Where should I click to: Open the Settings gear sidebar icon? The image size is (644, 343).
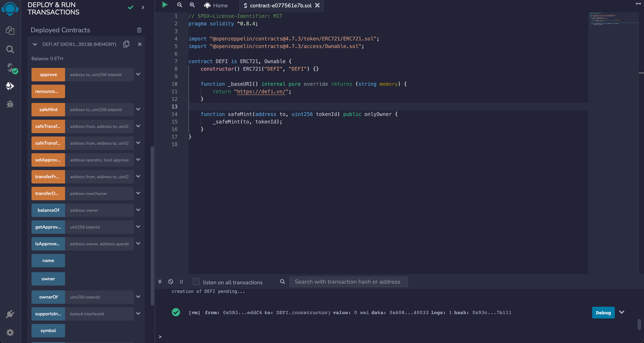click(x=10, y=332)
